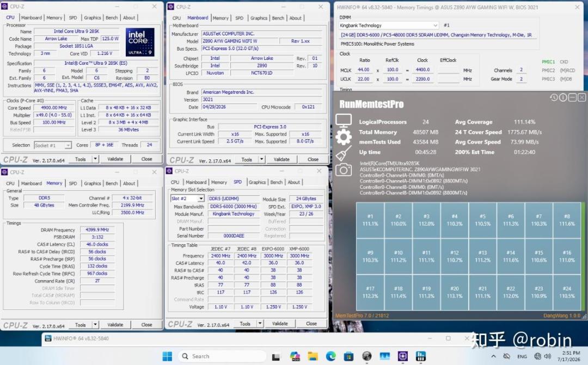Click Module Size 24 GBytes field

tap(306, 199)
